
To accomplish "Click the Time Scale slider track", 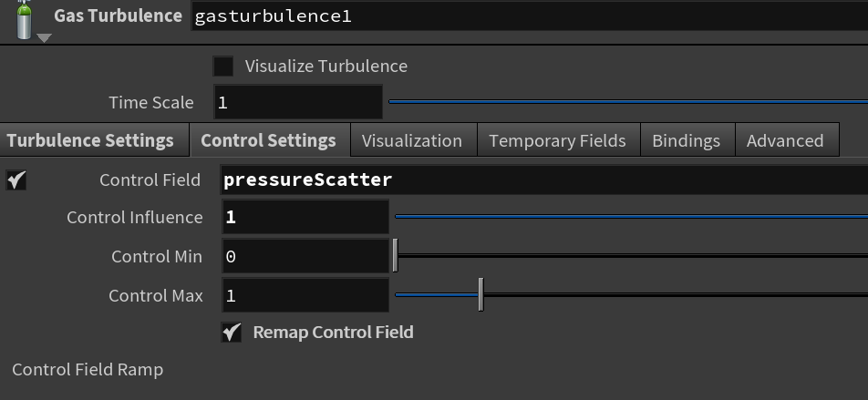I will (x=628, y=102).
